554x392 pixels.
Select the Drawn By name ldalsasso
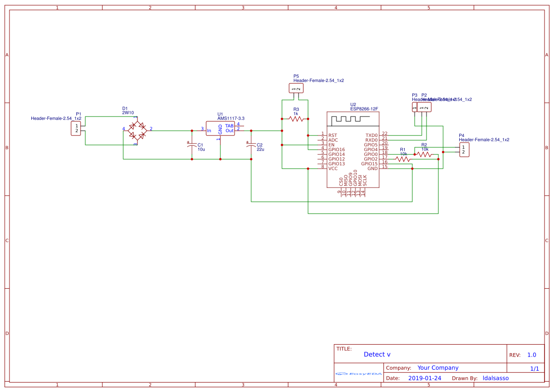click(496, 378)
